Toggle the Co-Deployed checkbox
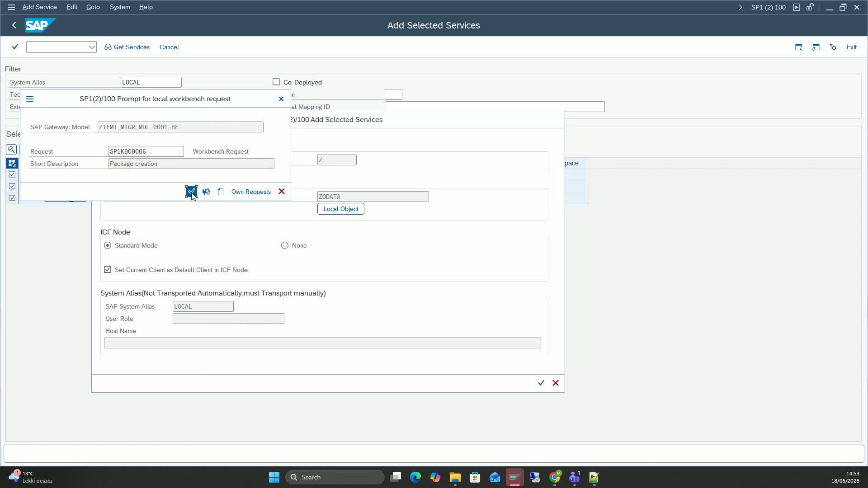The image size is (868, 488). pos(276,82)
